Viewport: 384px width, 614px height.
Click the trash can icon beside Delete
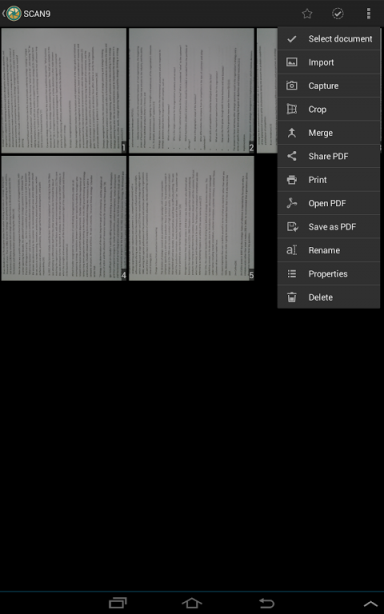[x=292, y=297]
